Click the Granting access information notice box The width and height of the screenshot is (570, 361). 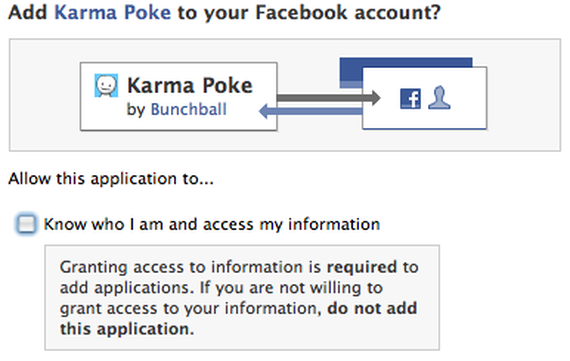coord(242,298)
